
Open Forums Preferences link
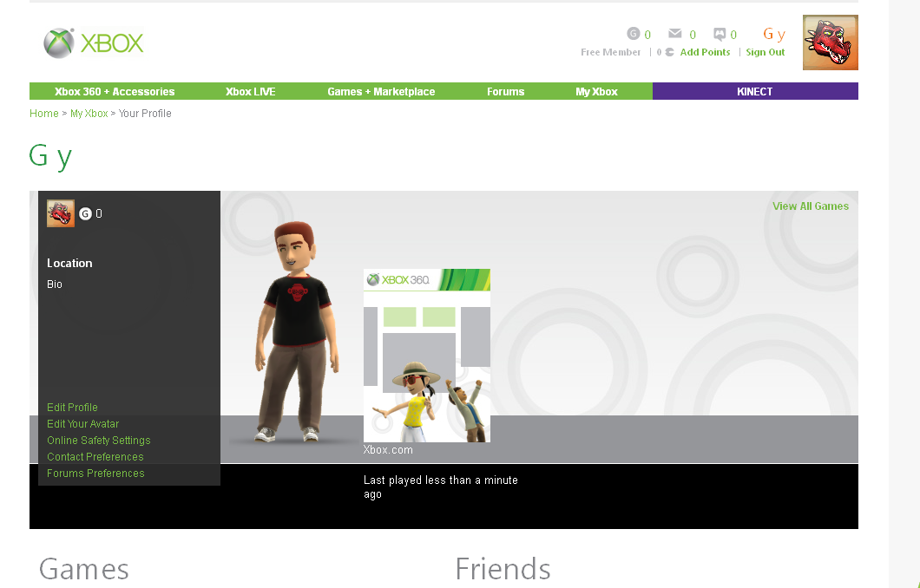click(95, 474)
